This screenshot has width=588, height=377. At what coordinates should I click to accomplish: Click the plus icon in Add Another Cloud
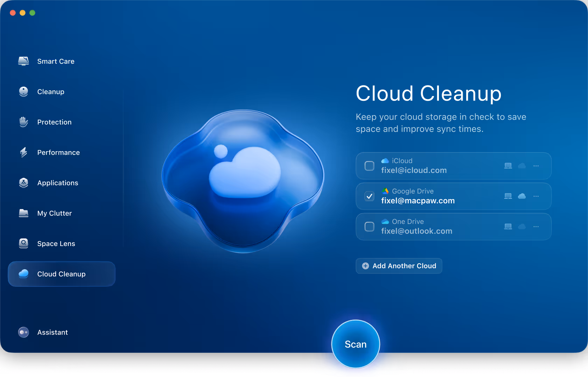click(365, 266)
